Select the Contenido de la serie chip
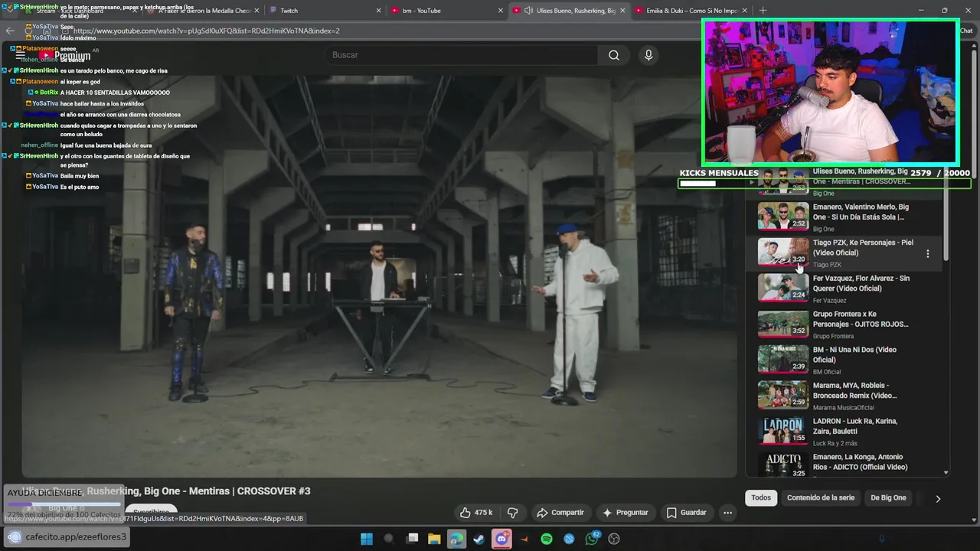 coord(821,497)
